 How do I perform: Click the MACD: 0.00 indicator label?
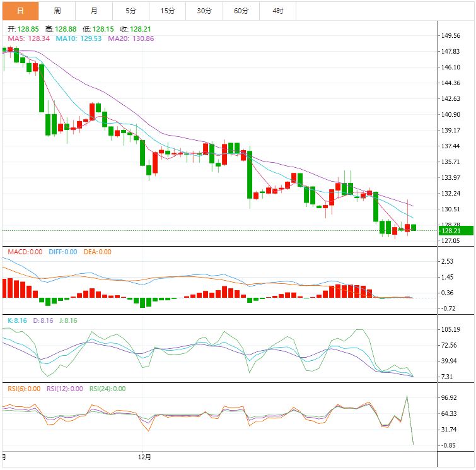[x=25, y=252]
